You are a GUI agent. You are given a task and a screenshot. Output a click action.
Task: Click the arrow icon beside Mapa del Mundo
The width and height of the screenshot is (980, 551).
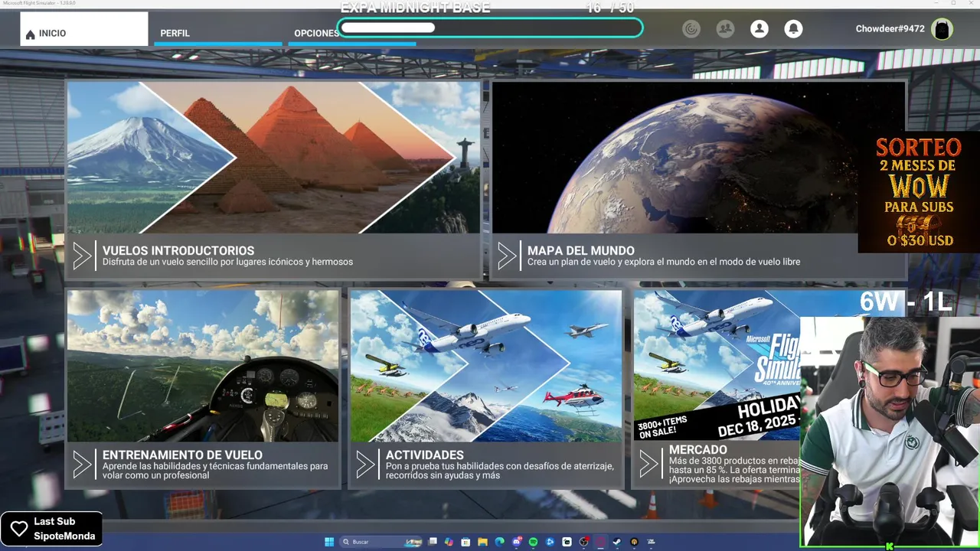click(x=507, y=256)
